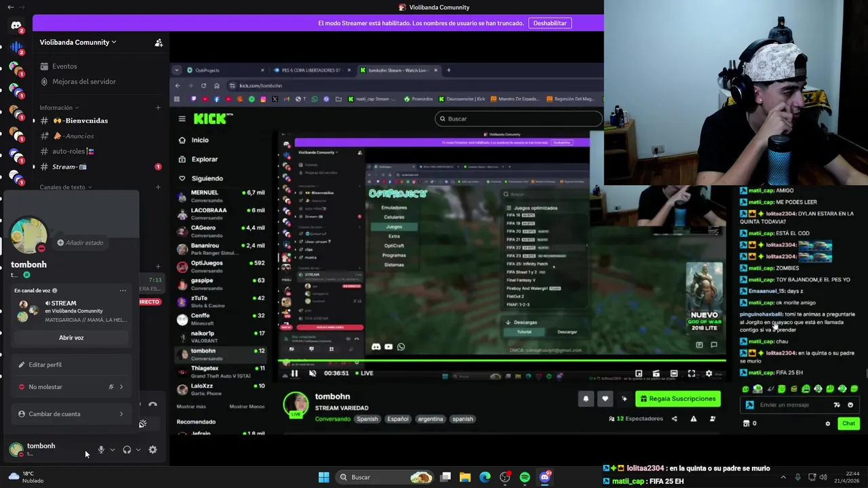Screen dimensions: 868x488
Task: Open Kick Explorar
Action: tap(199, 159)
